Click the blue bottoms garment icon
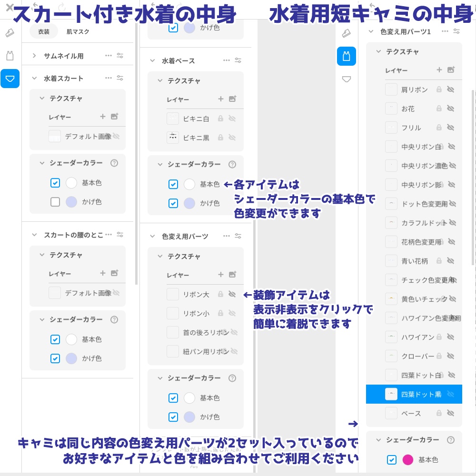This screenshot has height=476, width=476. (x=10, y=79)
